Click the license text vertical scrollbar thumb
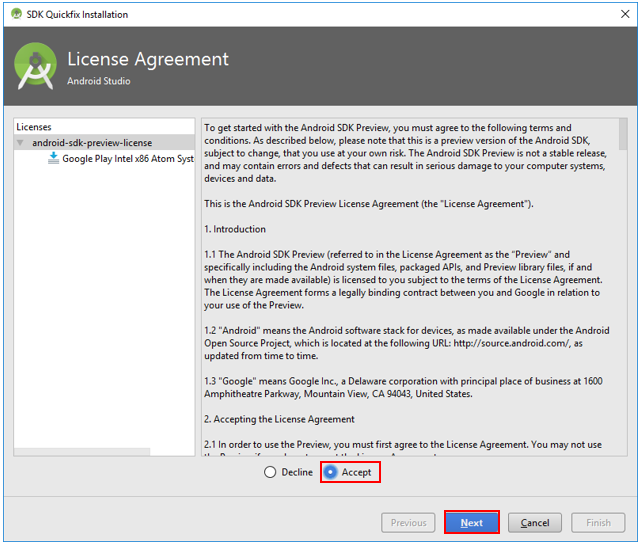 623,134
